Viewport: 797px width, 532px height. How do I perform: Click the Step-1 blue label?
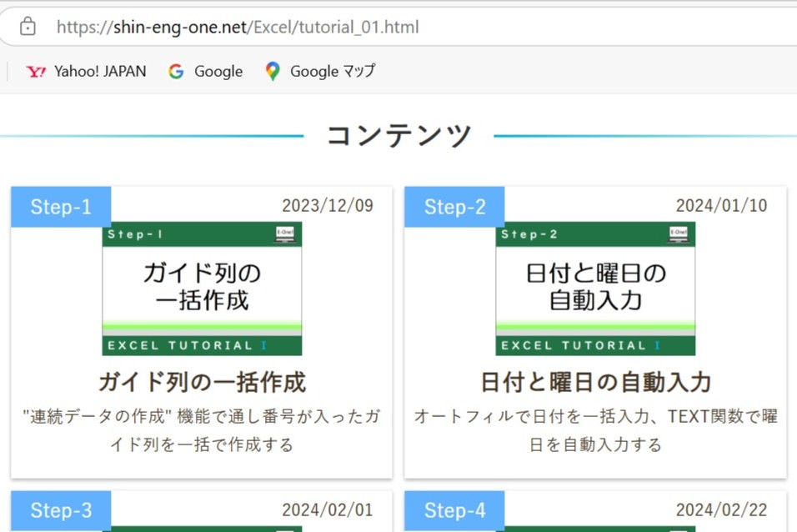[61, 207]
